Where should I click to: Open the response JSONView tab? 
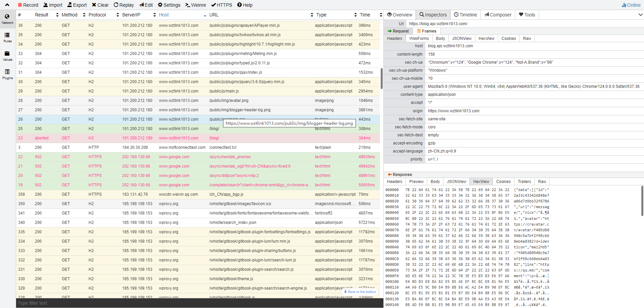pos(457,182)
